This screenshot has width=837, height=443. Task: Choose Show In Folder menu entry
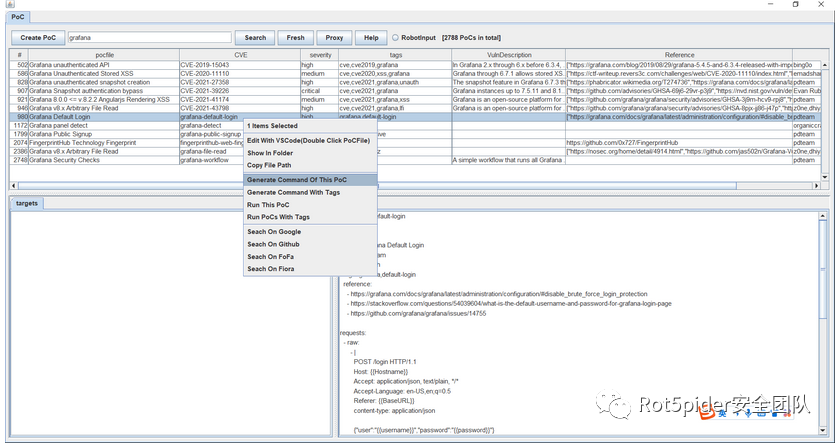(309, 153)
